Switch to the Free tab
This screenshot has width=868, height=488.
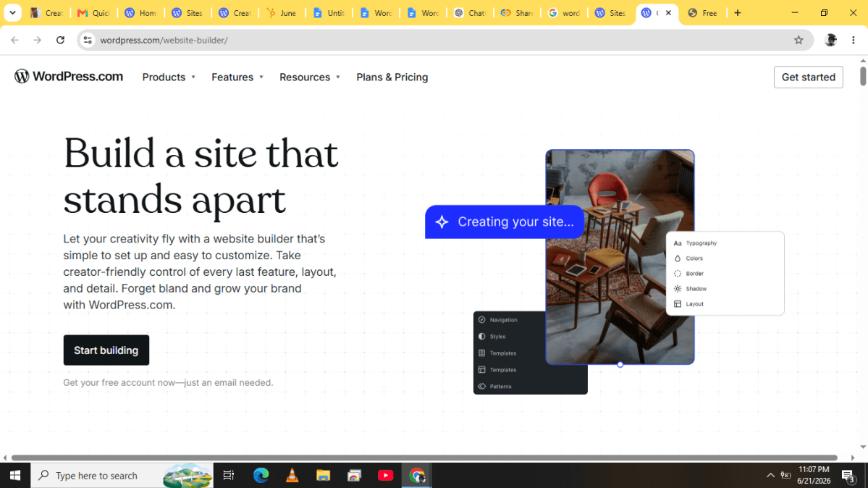[x=704, y=13]
